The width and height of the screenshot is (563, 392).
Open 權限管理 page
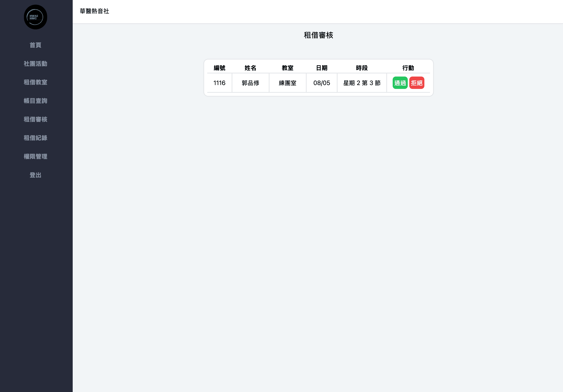pyautogui.click(x=36, y=156)
